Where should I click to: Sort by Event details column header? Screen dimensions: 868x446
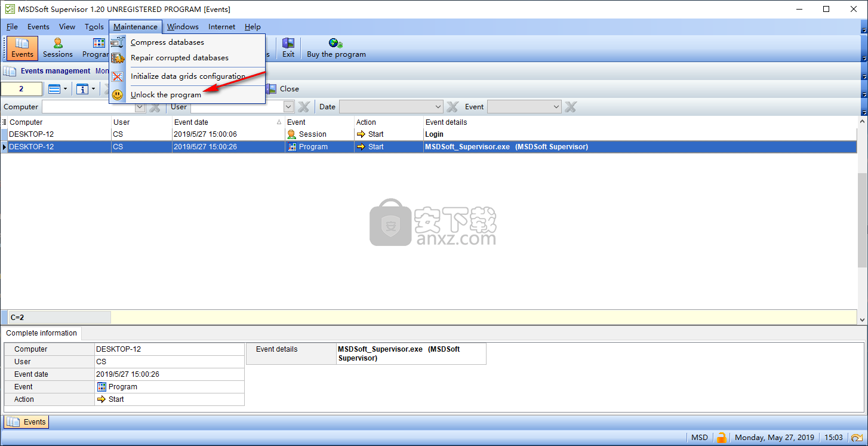640,122
